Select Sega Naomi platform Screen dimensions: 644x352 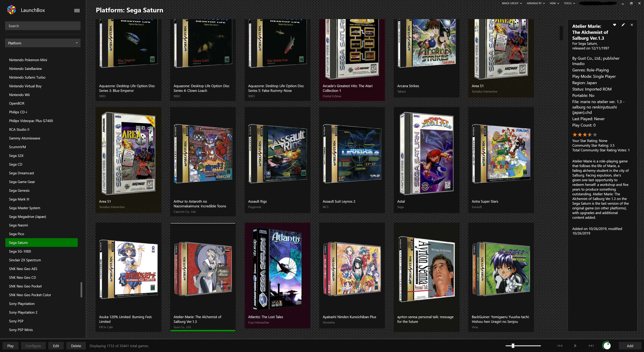point(18,225)
